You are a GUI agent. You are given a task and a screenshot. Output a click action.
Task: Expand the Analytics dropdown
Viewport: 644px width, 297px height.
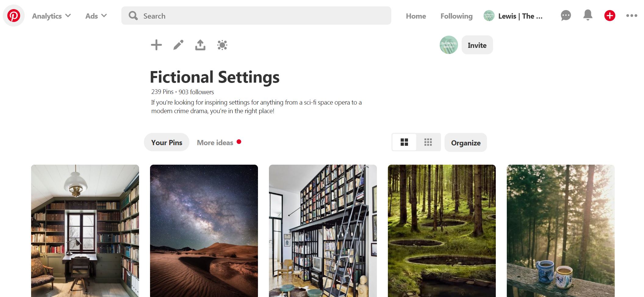pyautogui.click(x=51, y=16)
